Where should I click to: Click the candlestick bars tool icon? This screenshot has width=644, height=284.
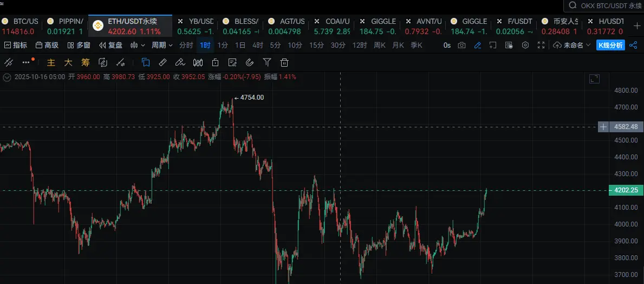[198, 62]
